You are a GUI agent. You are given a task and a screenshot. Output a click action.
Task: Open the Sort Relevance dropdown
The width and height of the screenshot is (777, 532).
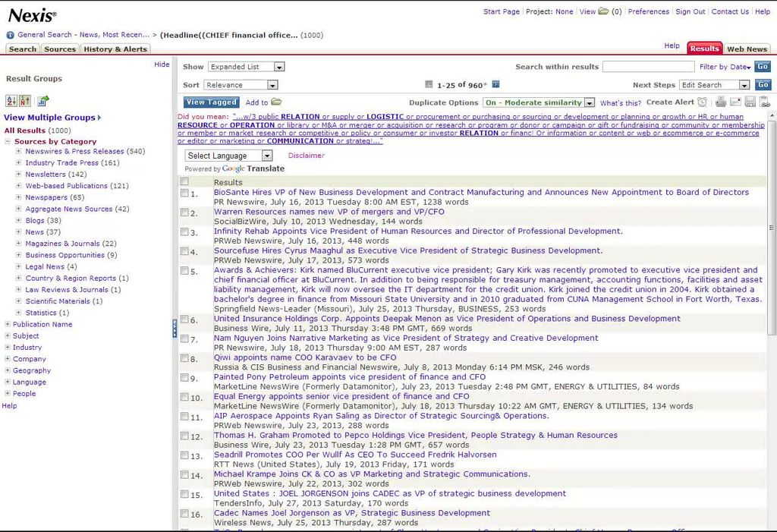(241, 85)
